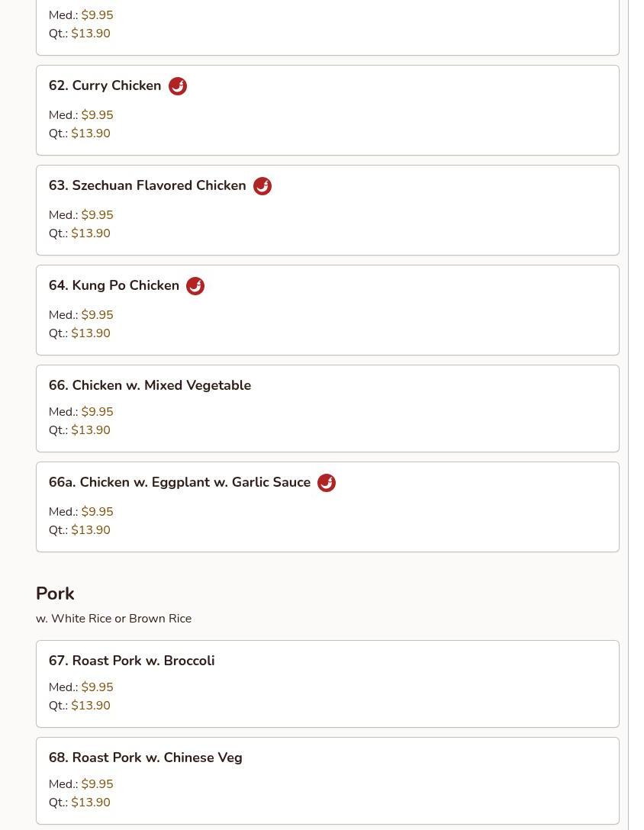Click Curry Chicken Qt. $13.90 price
Screen dimensions: 644x830
(90, 134)
